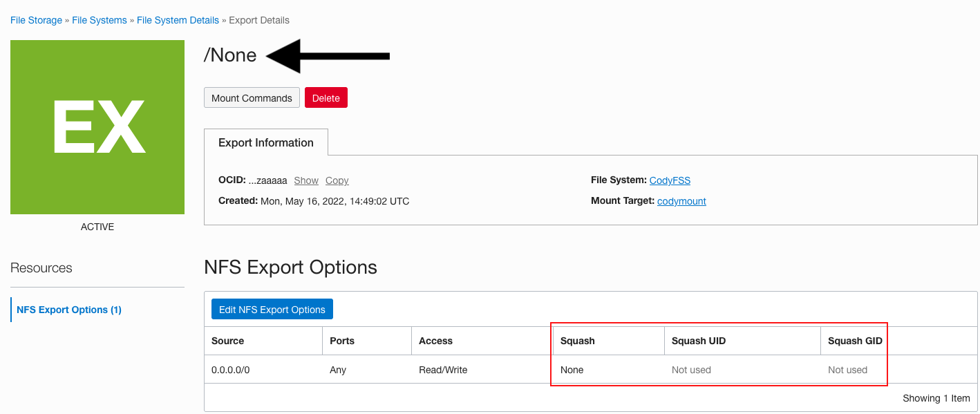The height and width of the screenshot is (414, 980).
Task: Delete this export using the red button
Action: (x=326, y=97)
